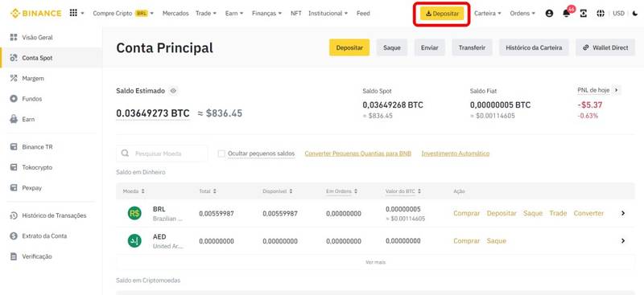
Task: Click Comprar in the BRL row
Action: [467, 213]
